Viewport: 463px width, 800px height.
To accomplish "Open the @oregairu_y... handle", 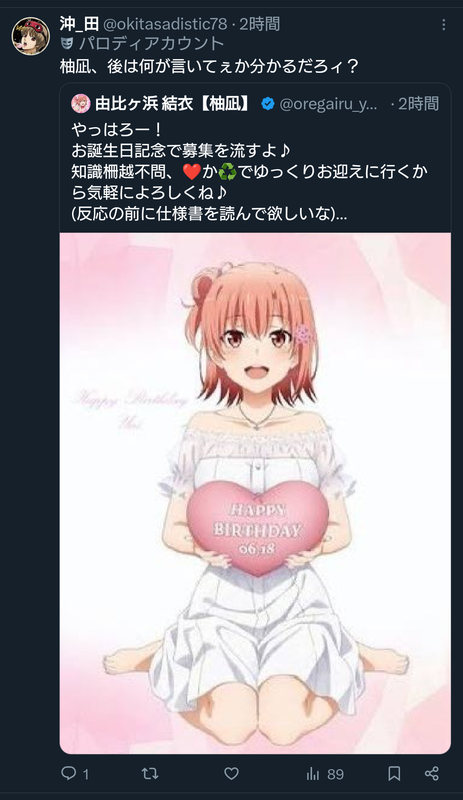I will point(329,104).
